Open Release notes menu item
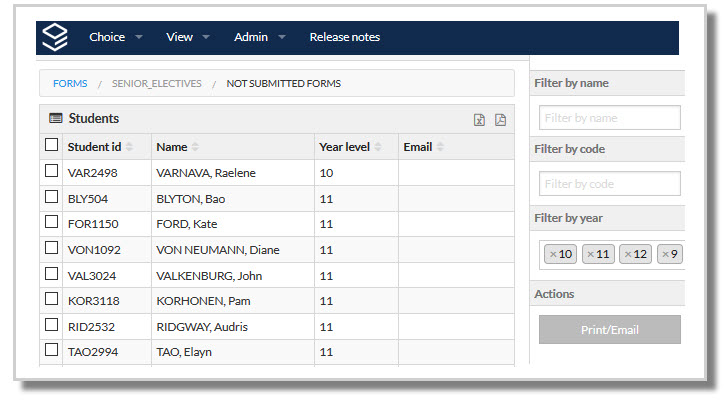 344,37
